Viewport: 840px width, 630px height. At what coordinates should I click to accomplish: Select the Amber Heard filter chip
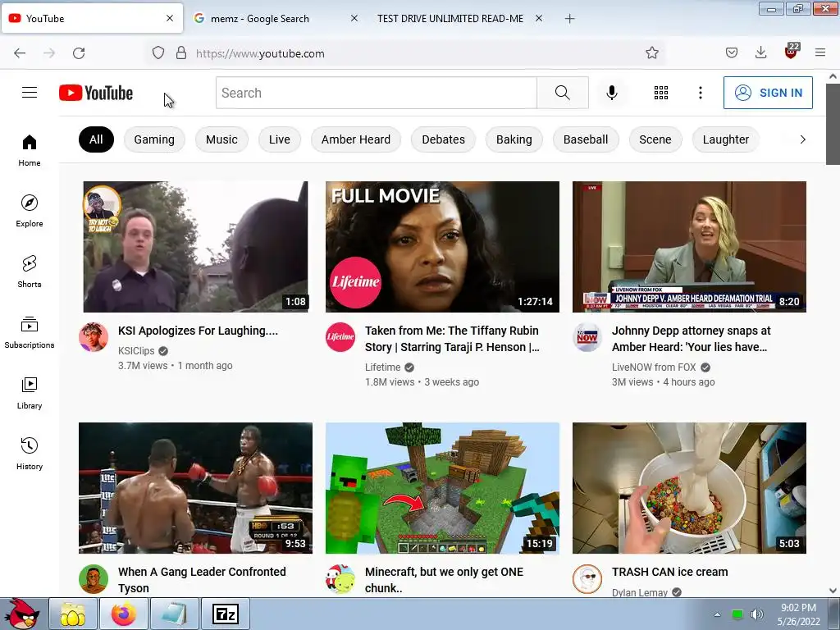tap(356, 139)
